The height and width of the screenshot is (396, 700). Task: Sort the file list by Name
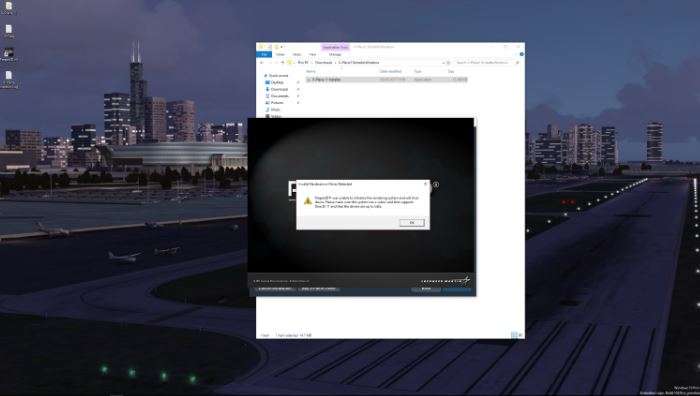[311, 71]
